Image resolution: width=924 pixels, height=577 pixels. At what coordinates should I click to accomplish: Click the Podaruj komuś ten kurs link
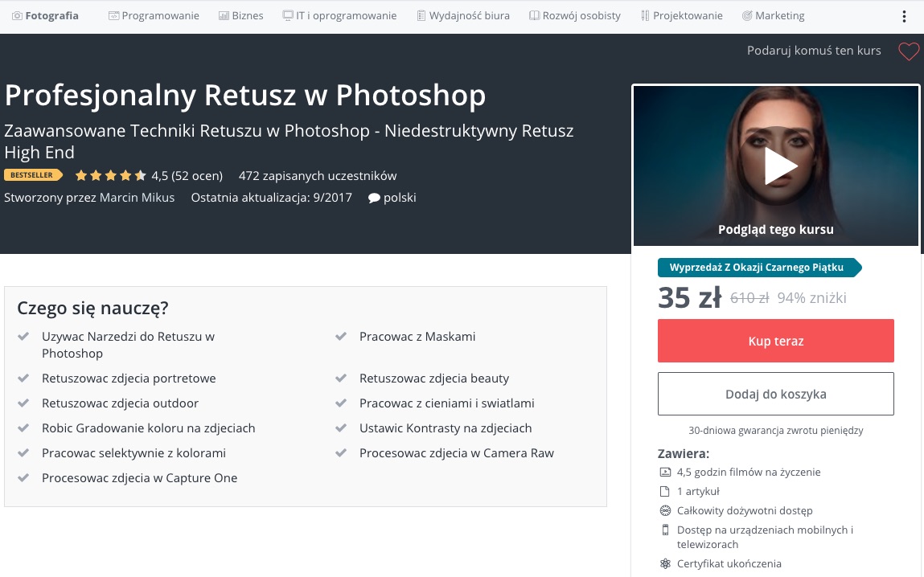814,51
